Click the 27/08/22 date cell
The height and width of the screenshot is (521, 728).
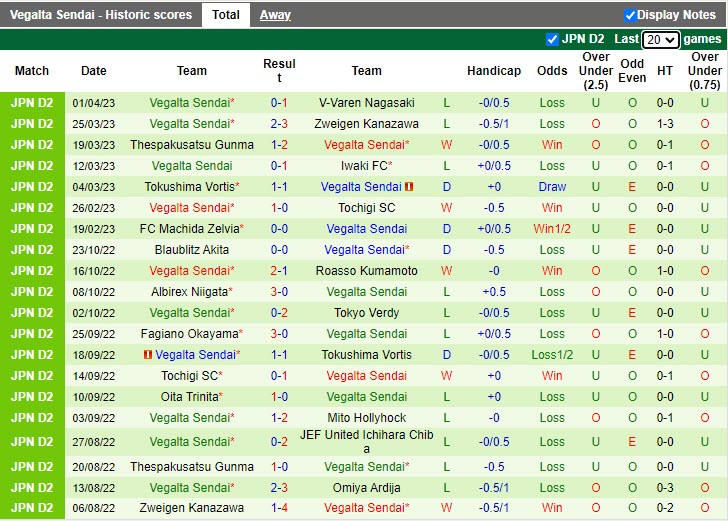(x=93, y=442)
